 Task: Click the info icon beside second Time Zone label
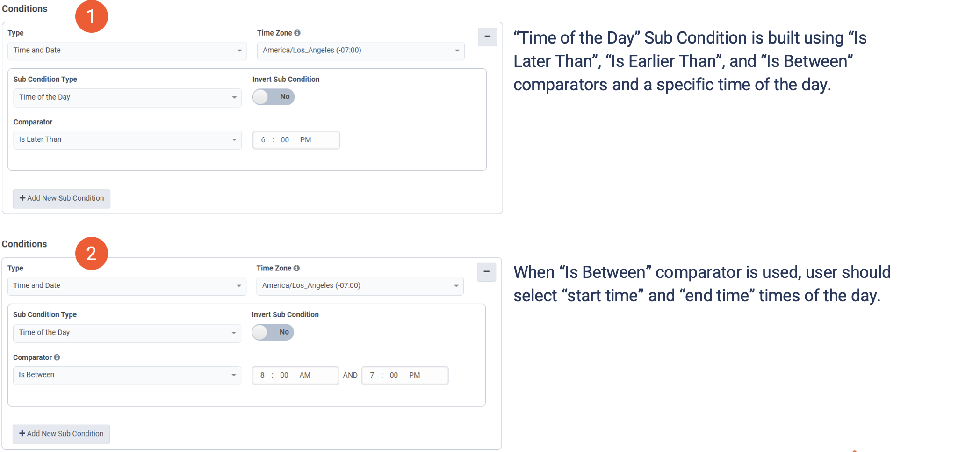point(296,268)
